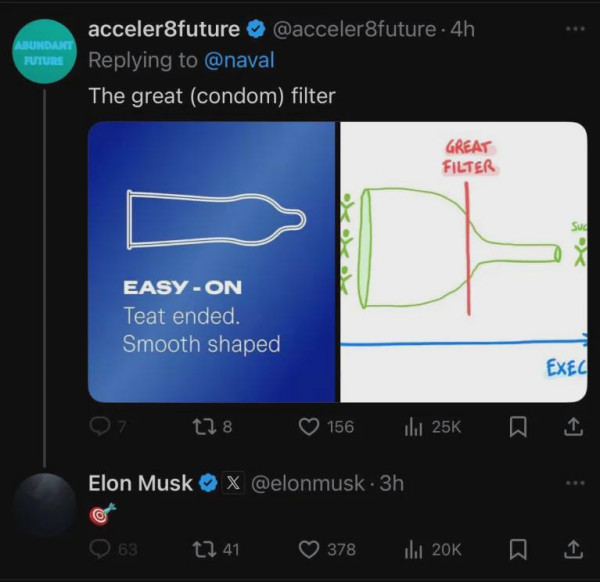Like the tweet with 156 likes
This screenshot has width=600, height=582.
[310, 427]
